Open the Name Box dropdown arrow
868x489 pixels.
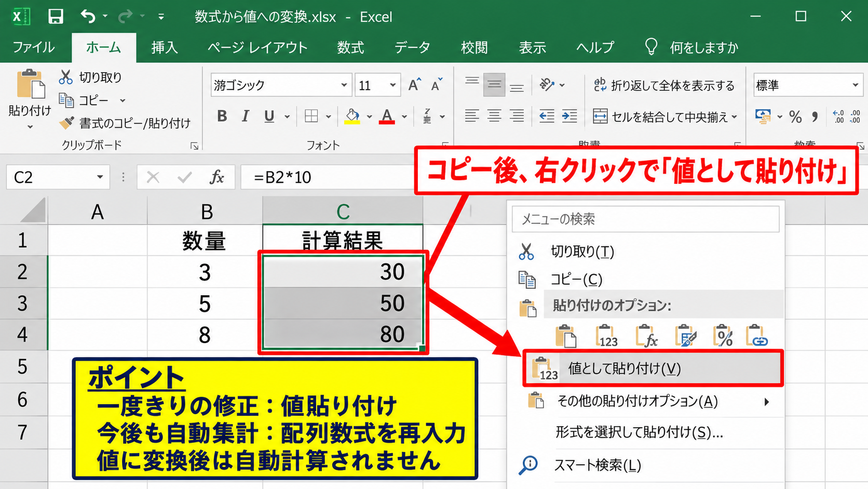(x=100, y=177)
